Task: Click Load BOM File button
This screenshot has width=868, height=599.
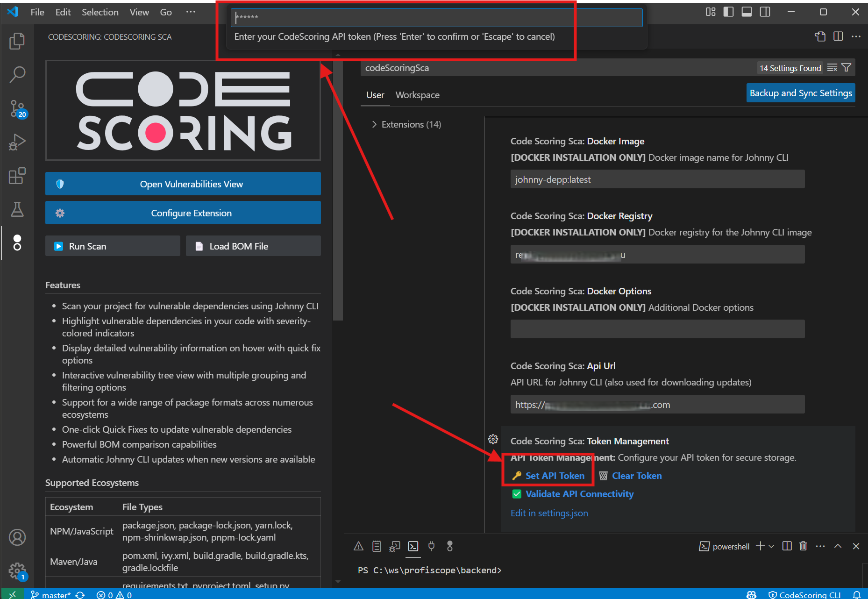Action: [253, 246]
